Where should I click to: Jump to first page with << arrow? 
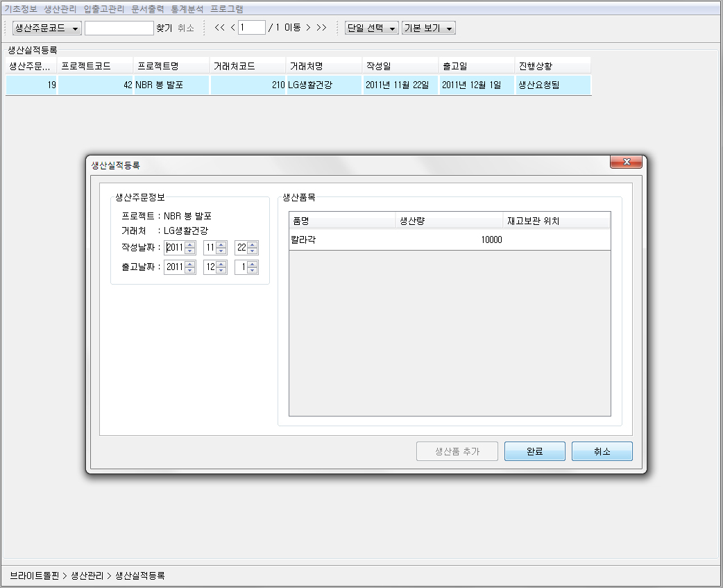(x=219, y=28)
